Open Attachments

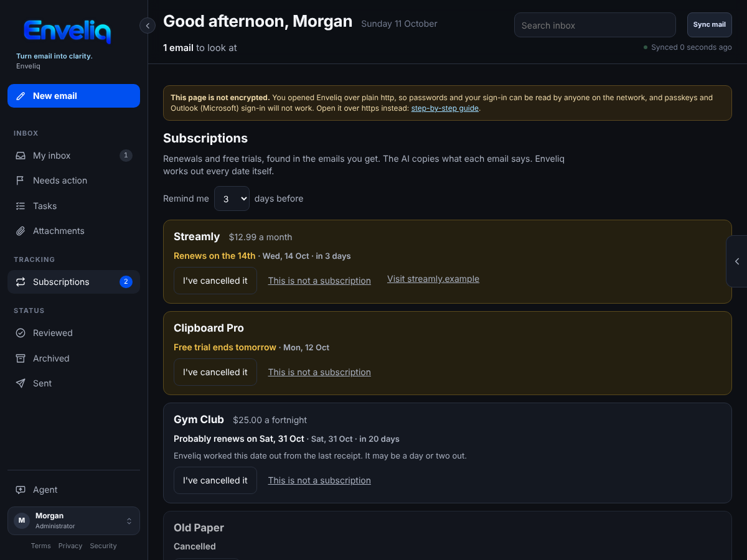[x=73, y=231]
